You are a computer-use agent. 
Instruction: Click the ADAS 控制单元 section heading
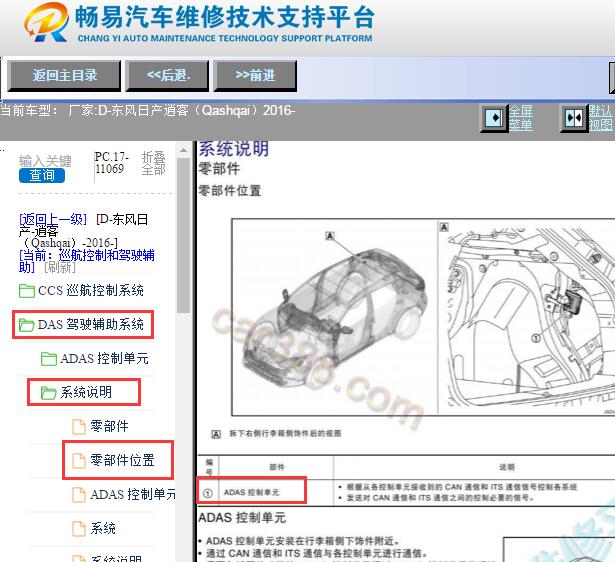tap(242, 518)
